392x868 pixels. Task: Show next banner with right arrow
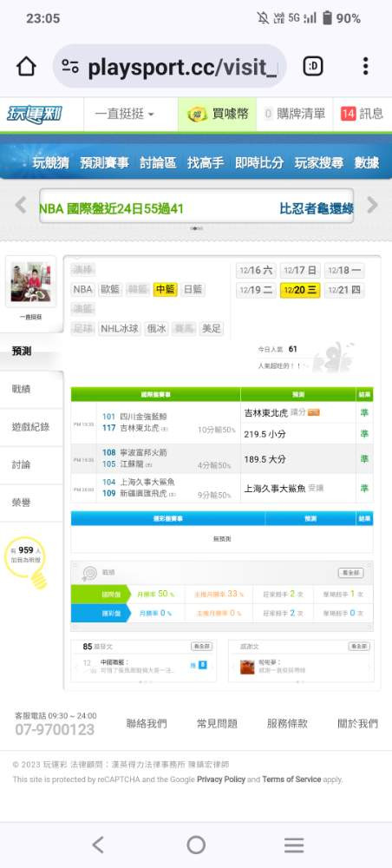372,205
